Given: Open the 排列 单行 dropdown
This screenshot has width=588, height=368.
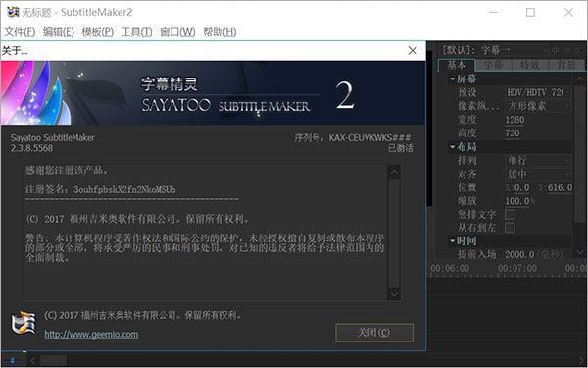Looking at the screenshot, I should (x=538, y=160).
